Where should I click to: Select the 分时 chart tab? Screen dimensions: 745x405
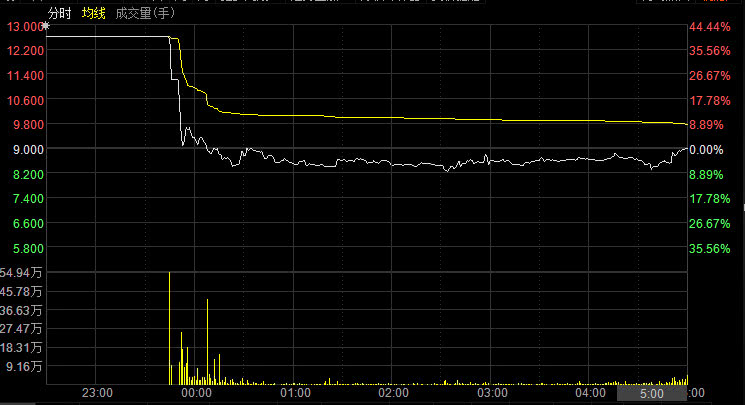click(60, 13)
